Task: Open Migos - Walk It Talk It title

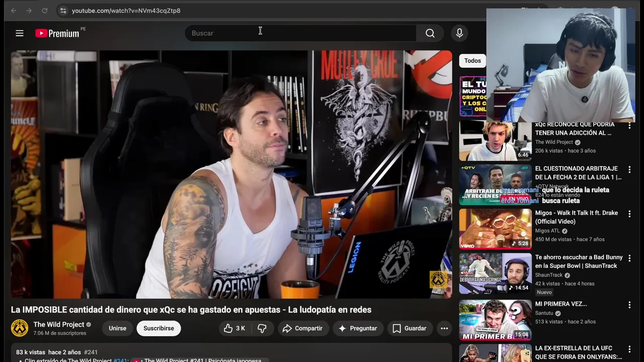Action: pyautogui.click(x=577, y=217)
